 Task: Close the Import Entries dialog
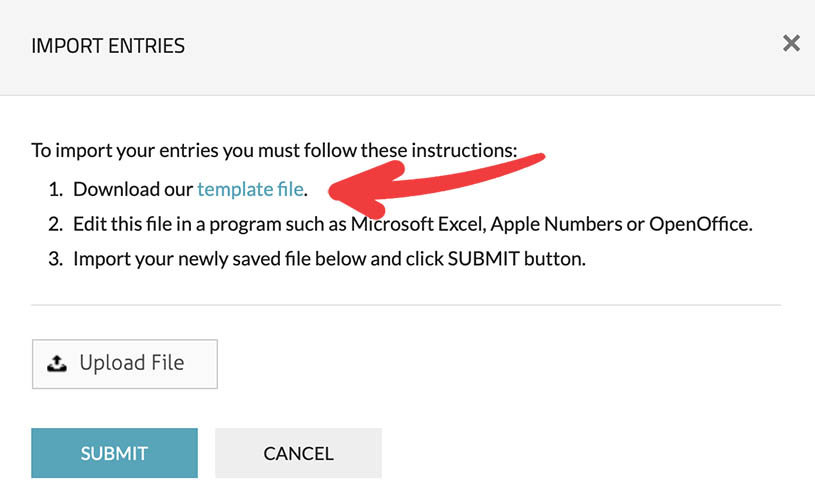[x=791, y=44]
